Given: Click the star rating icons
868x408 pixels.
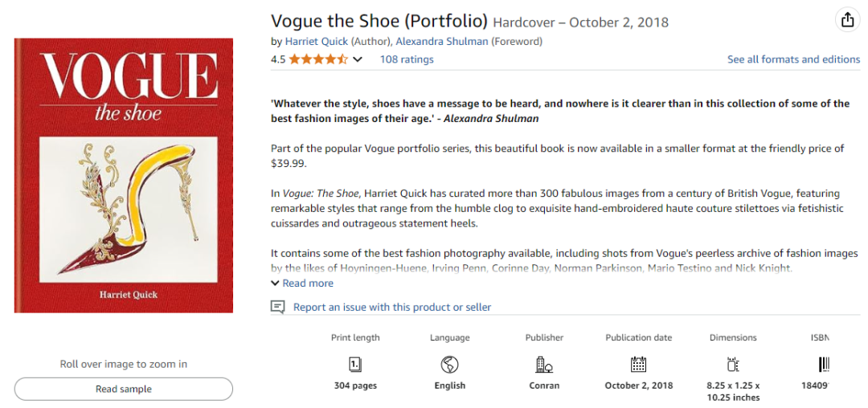Looking at the screenshot, I should pos(318,59).
